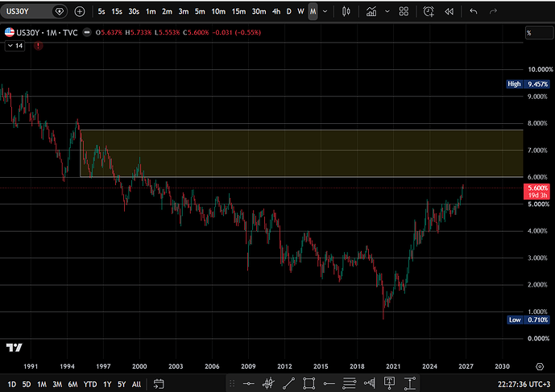Click the red exclamation warning icon

[38, 46]
